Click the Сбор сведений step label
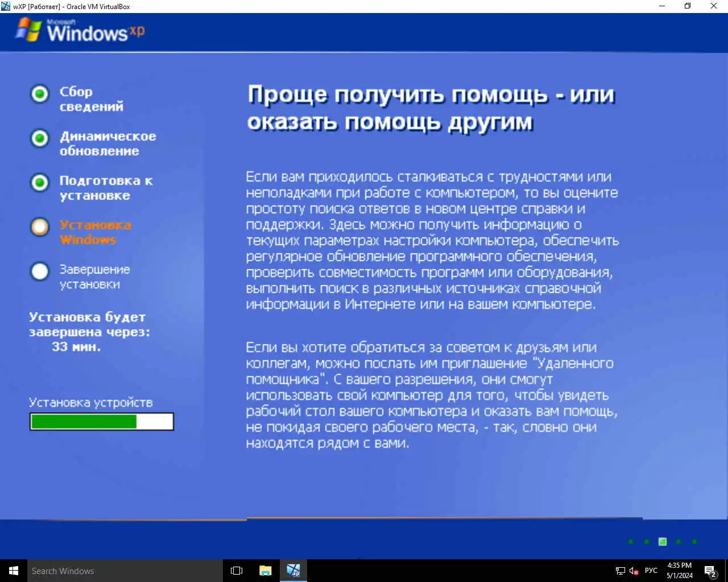The height and width of the screenshot is (582, 728). pyautogui.click(x=91, y=99)
